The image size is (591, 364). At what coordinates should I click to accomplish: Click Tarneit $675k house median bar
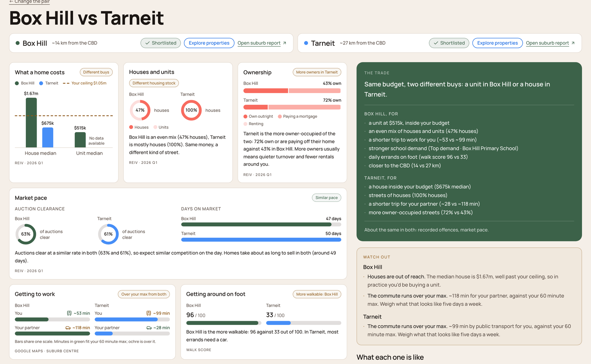pyautogui.click(x=48, y=137)
